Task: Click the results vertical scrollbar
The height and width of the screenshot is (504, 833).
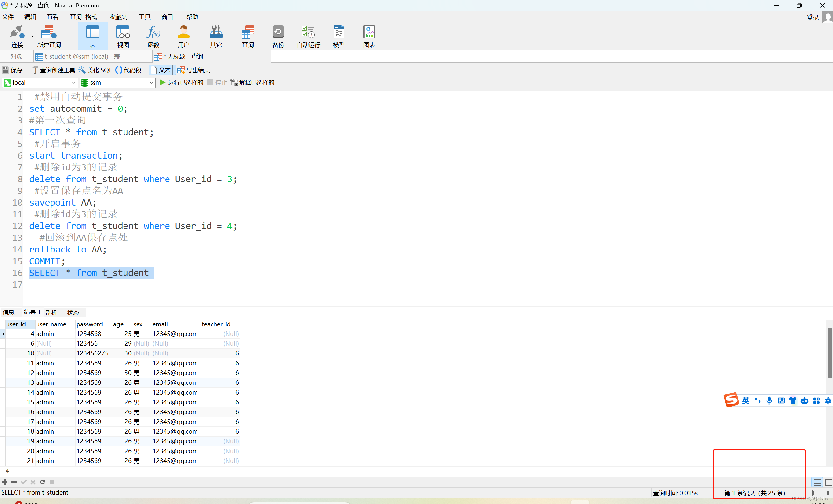Action: [x=830, y=353]
